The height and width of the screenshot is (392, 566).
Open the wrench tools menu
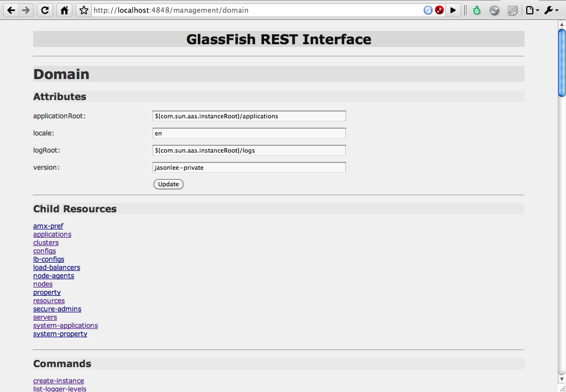coord(551,11)
